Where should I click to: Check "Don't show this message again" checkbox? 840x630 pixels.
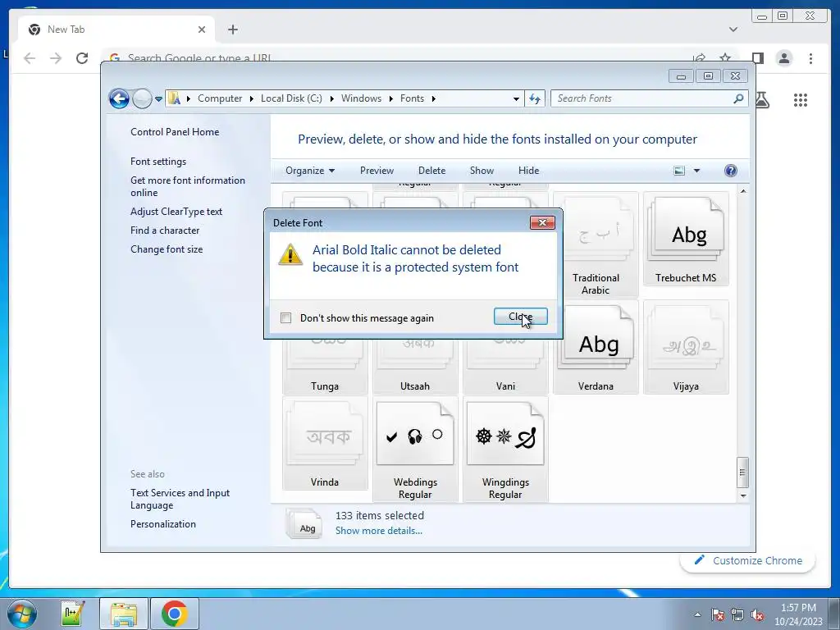click(286, 318)
